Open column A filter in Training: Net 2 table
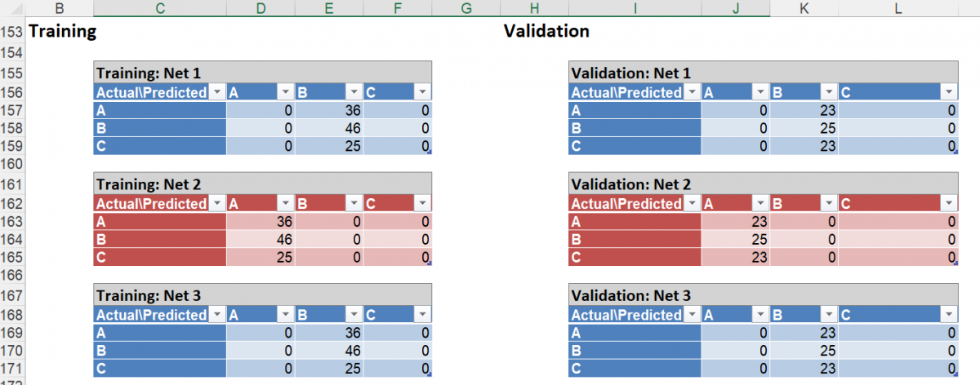 click(x=285, y=204)
